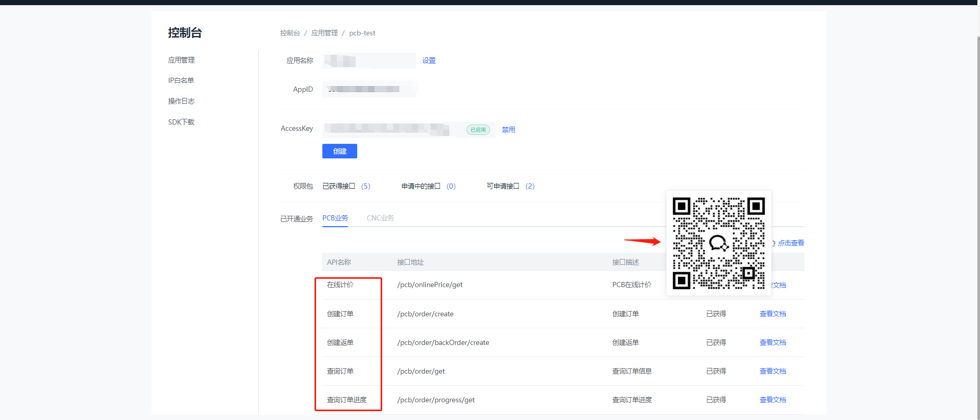Show 可申请接口 (2) list

tap(510, 186)
